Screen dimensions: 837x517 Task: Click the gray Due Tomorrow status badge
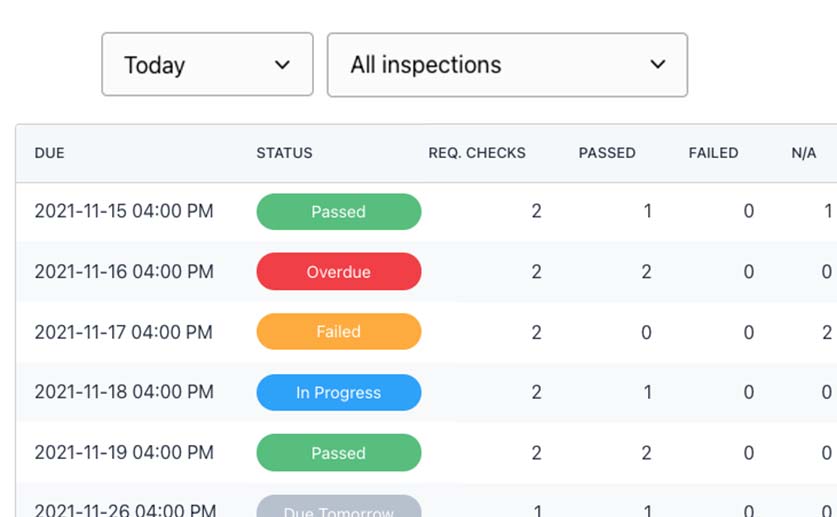338,507
